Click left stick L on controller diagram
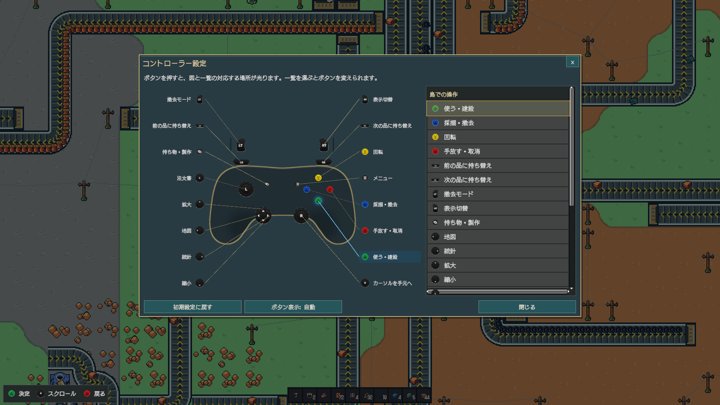This screenshot has width=720, height=405. [246, 189]
